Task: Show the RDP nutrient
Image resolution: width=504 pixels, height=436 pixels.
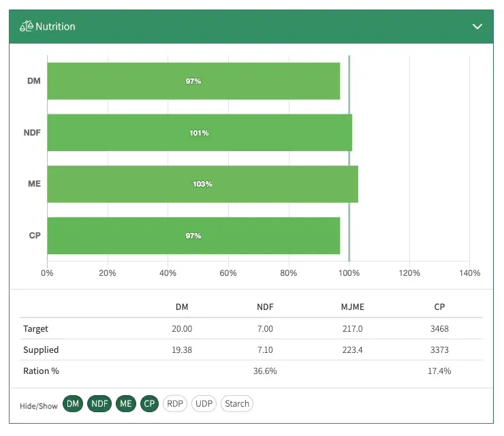Action: [175, 403]
